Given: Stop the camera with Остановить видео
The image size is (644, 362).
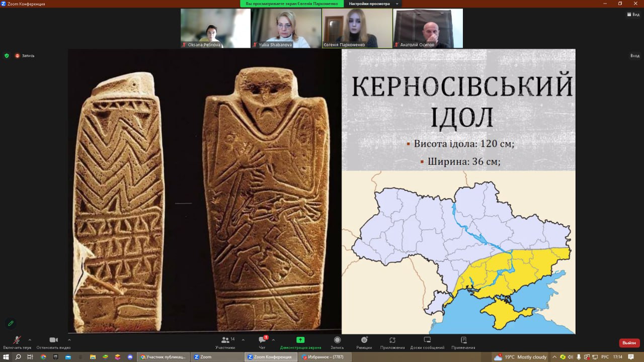Looking at the screenshot, I should click(53, 343).
